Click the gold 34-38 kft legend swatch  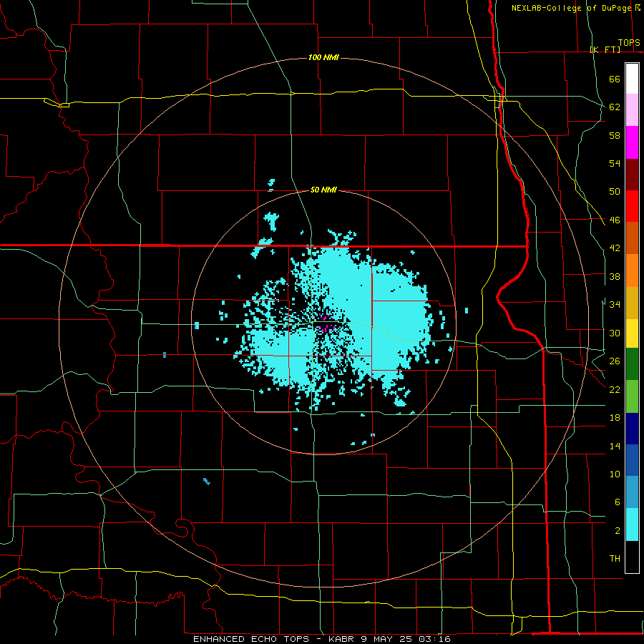point(632,303)
